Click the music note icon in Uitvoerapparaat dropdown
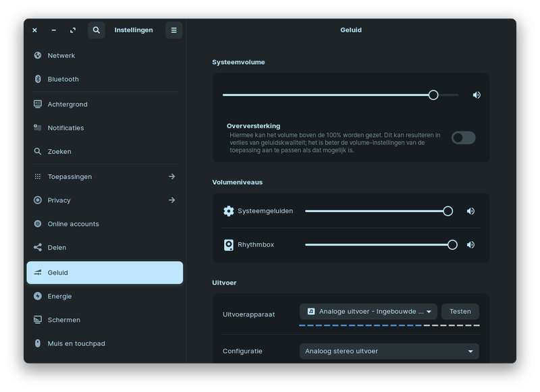540x392 pixels. coord(311,312)
